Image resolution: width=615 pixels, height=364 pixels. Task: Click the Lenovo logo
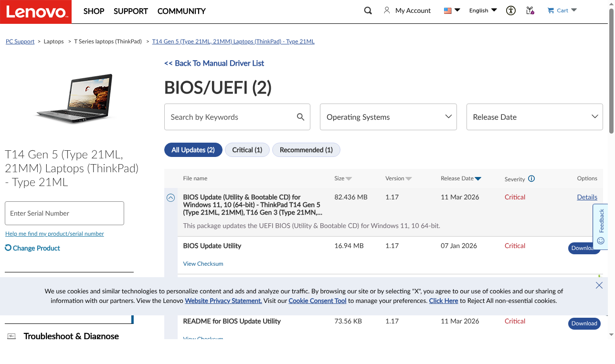pos(36,11)
